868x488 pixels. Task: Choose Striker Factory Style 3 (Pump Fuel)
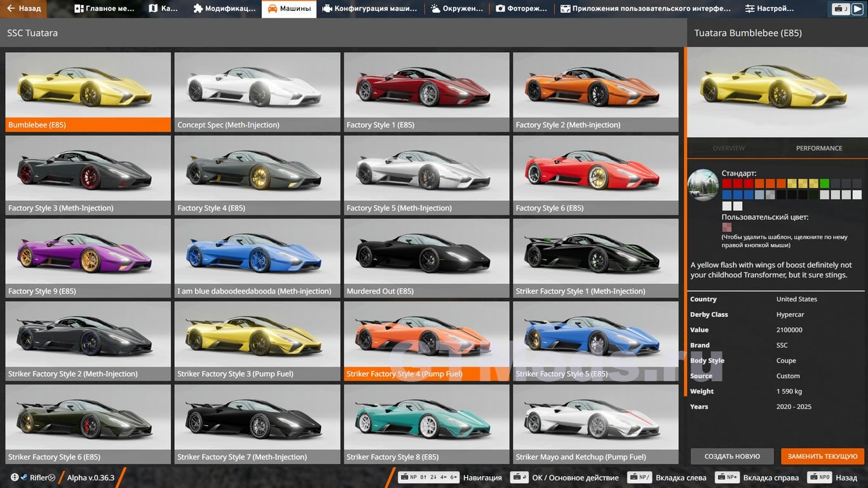257,341
